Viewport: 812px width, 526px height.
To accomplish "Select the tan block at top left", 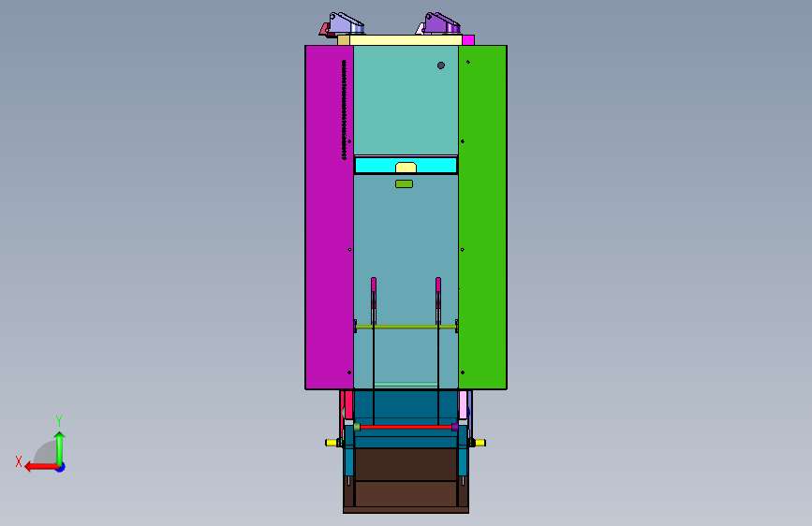I will [x=344, y=40].
